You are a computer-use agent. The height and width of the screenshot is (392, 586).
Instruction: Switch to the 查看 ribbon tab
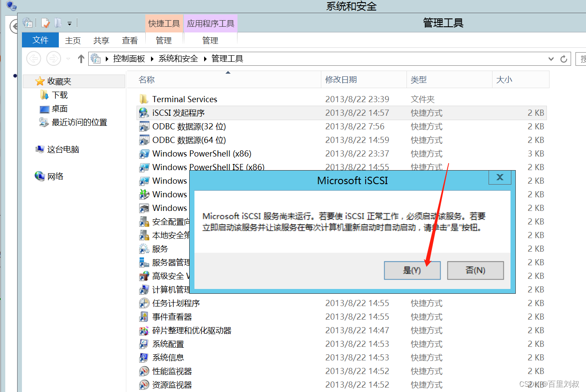coord(130,40)
